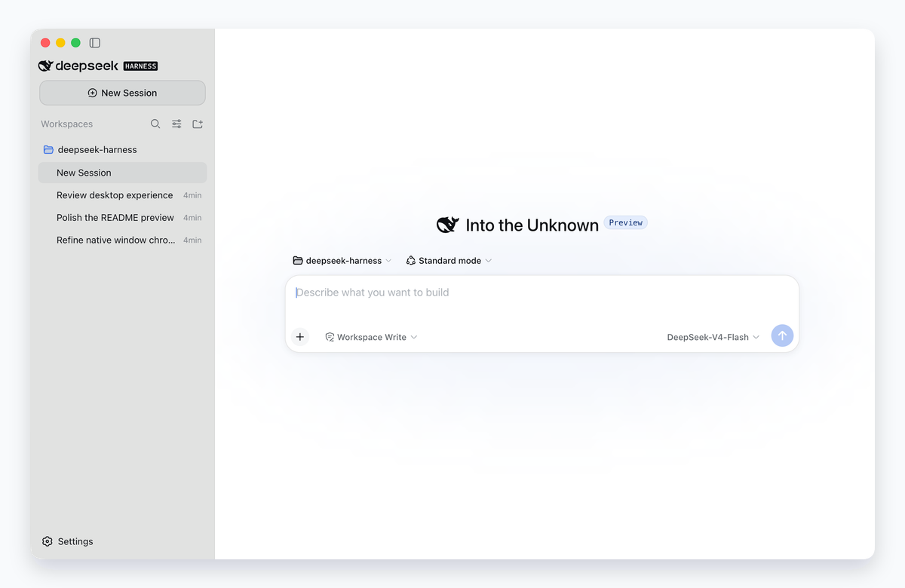The width and height of the screenshot is (905, 588).
Task: Open workspace filter sliders icon
Action: point(176,124)
